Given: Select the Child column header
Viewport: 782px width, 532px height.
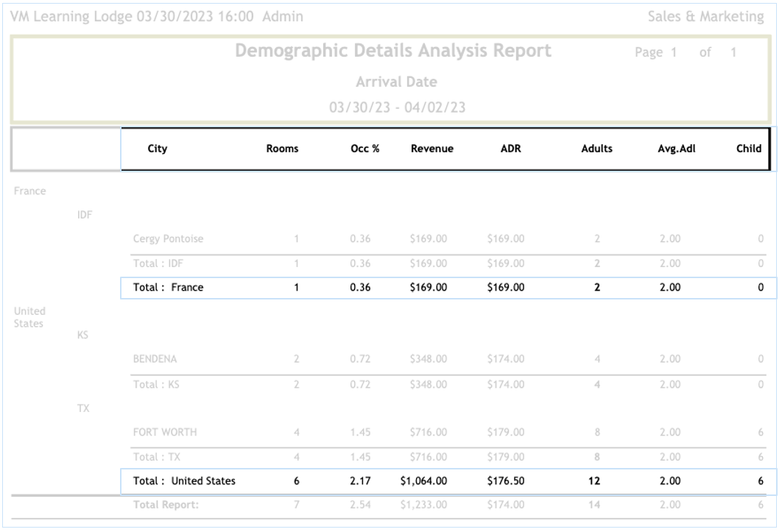Looking at the screenshot, I should click(748, 149).
